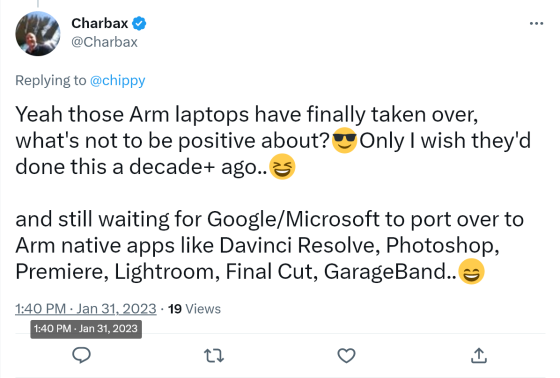Image resolution: width=560 pixels, height=378 pixels.
Task: Click the word 'GarageBand' in the tweet
Action: pos(385,272)
